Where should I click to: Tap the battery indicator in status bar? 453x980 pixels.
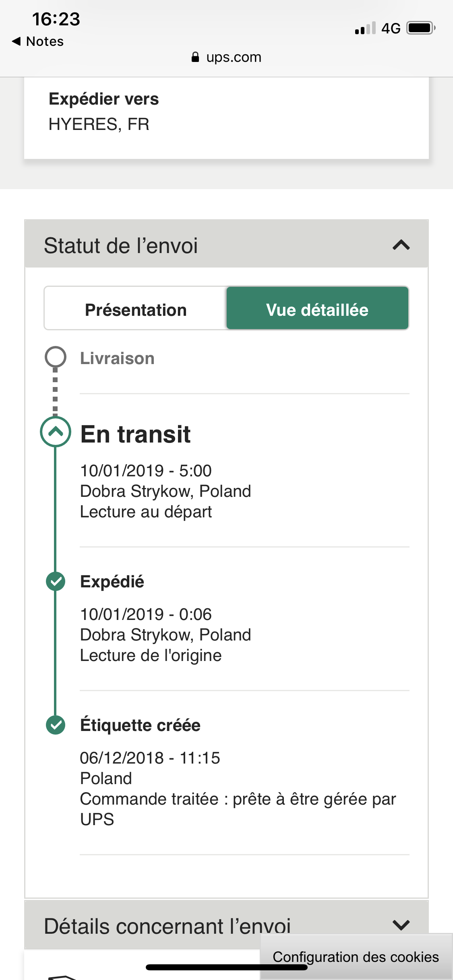point(421,28)
